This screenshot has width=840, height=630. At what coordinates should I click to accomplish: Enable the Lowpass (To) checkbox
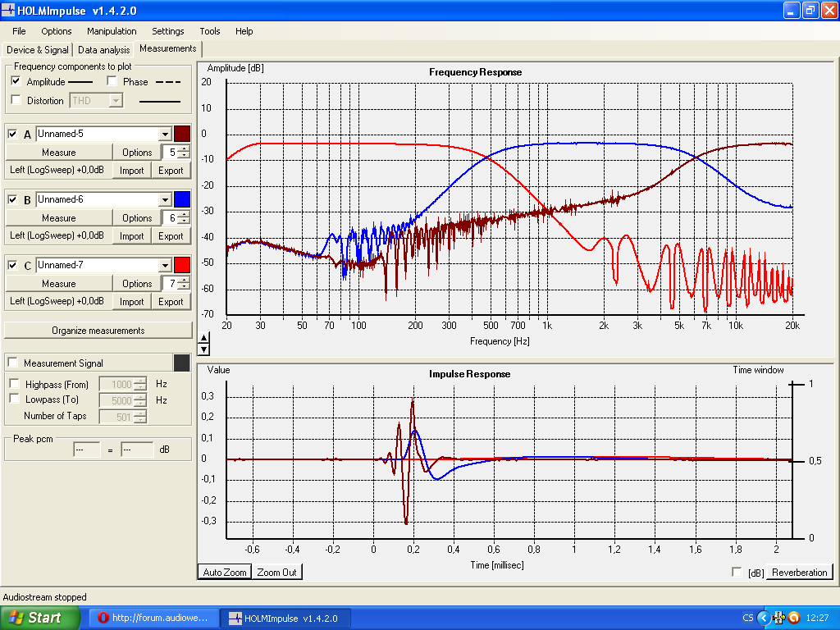coord(15,399)
